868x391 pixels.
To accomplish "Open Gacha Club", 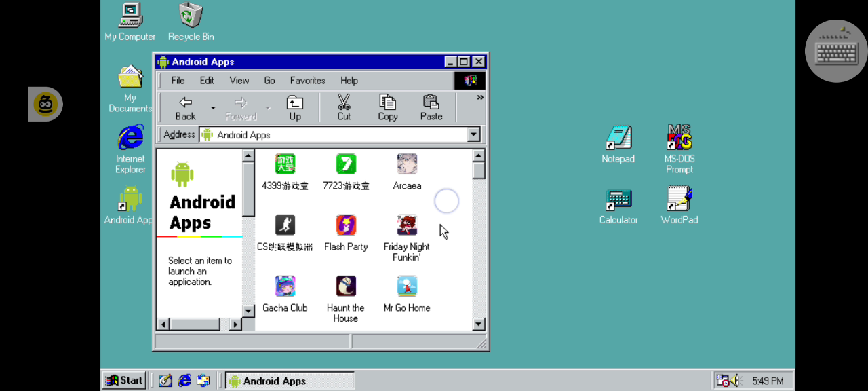I will coord(285,286).
